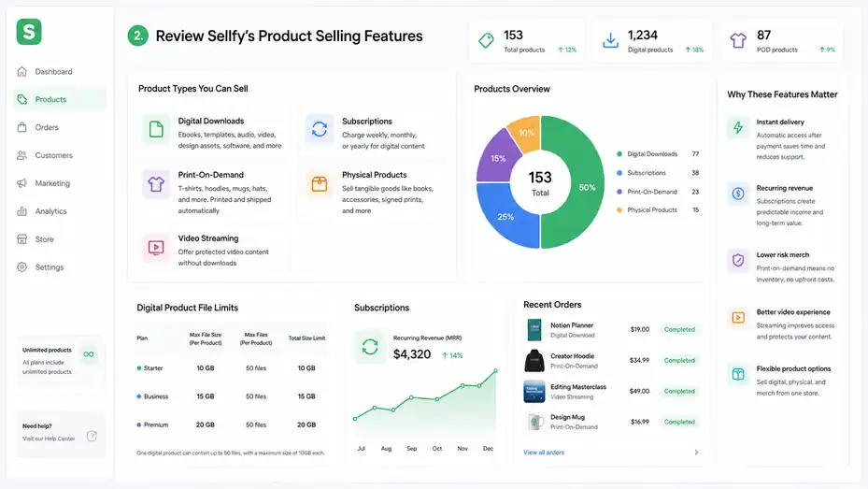Click Visit our Help Center text
This screenshot has width=868, height=489.
[x=49, y=439]
